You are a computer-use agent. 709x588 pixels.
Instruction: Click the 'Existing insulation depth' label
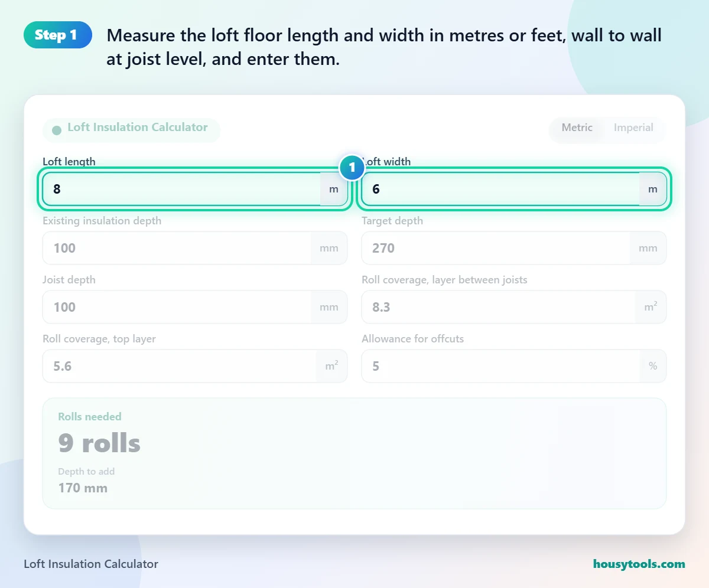tap(102, 221)
